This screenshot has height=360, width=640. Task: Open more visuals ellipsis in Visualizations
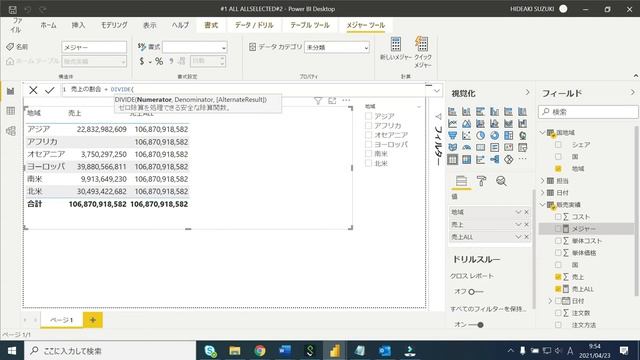pos(522,160)
